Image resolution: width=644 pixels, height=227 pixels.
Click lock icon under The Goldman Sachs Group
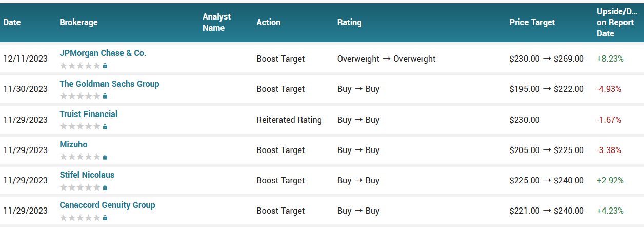(105, 96)
